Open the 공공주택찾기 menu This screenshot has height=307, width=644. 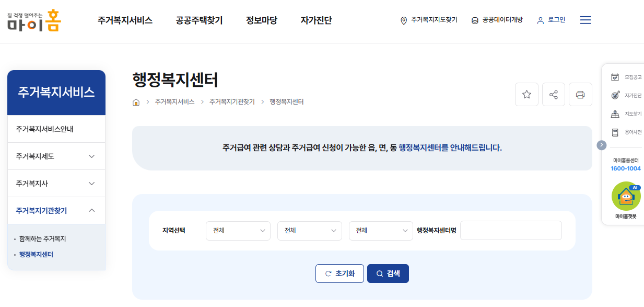[198, 20]
